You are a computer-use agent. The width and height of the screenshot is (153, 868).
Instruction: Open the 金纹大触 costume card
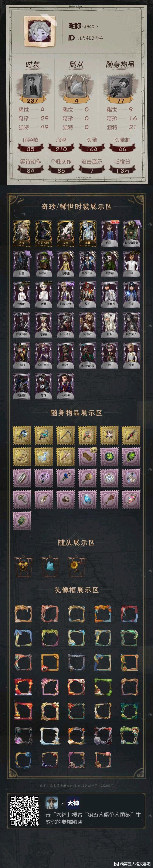43,233
